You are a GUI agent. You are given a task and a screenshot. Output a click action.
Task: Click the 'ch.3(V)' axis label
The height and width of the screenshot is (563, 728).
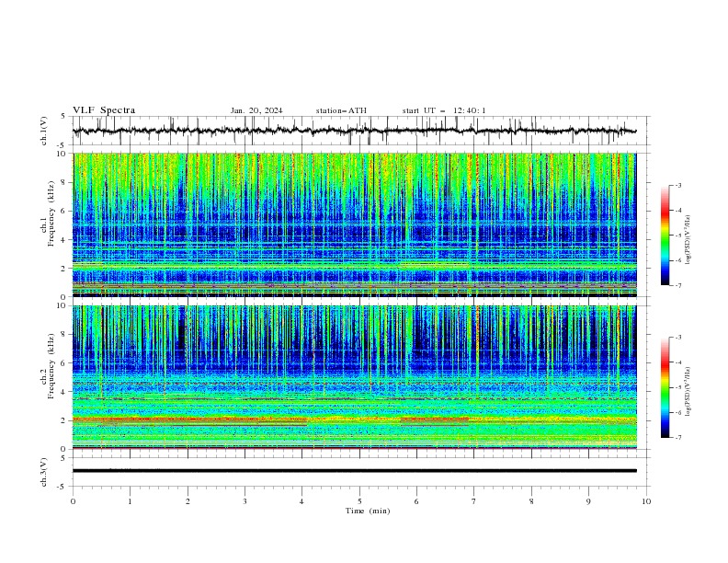[43, 472]
